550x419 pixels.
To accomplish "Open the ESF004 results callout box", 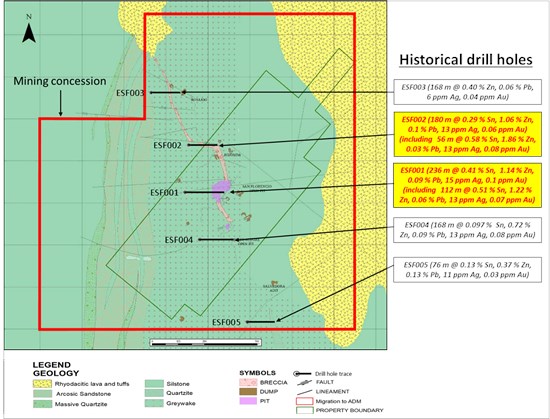I will [468, 230].
